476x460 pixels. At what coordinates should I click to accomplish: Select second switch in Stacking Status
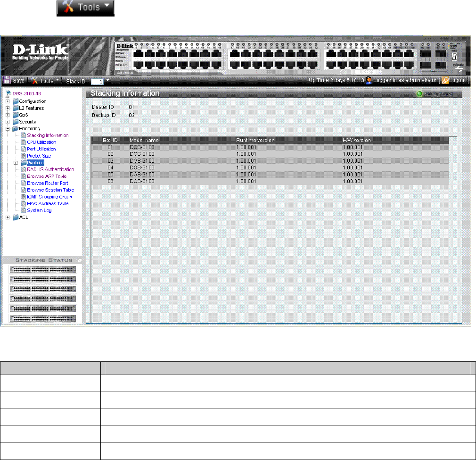click(x=43, y=279)
